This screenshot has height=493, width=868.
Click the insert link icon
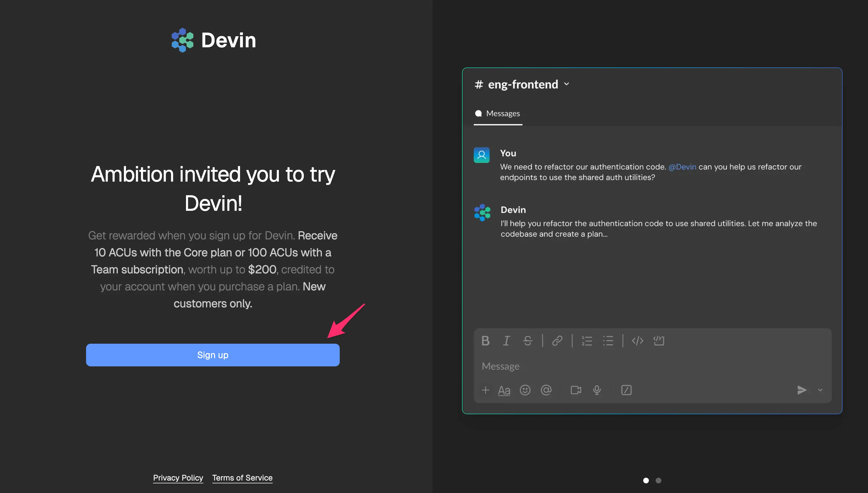coord(557,341)
